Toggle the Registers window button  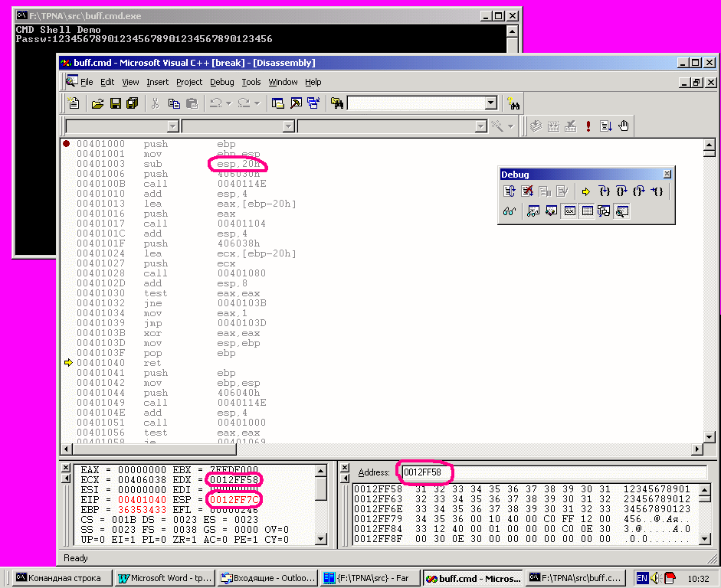tap(569, 211)
